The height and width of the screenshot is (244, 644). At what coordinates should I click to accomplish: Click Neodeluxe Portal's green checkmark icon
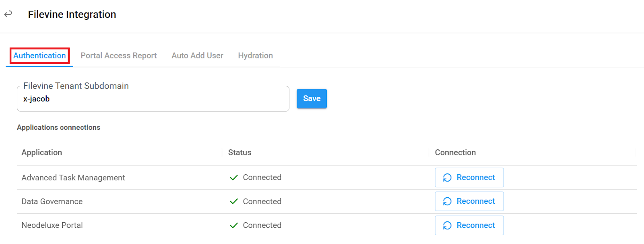point(234,225)
